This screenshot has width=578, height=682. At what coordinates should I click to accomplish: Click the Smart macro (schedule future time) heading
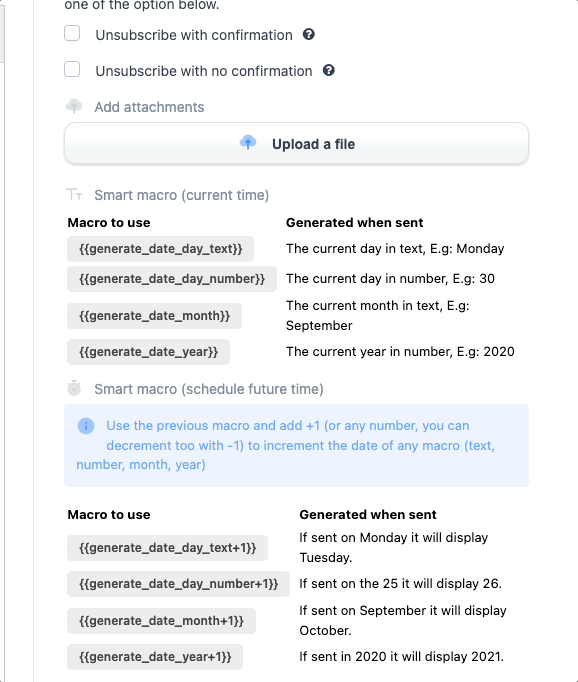click(209, 389)
